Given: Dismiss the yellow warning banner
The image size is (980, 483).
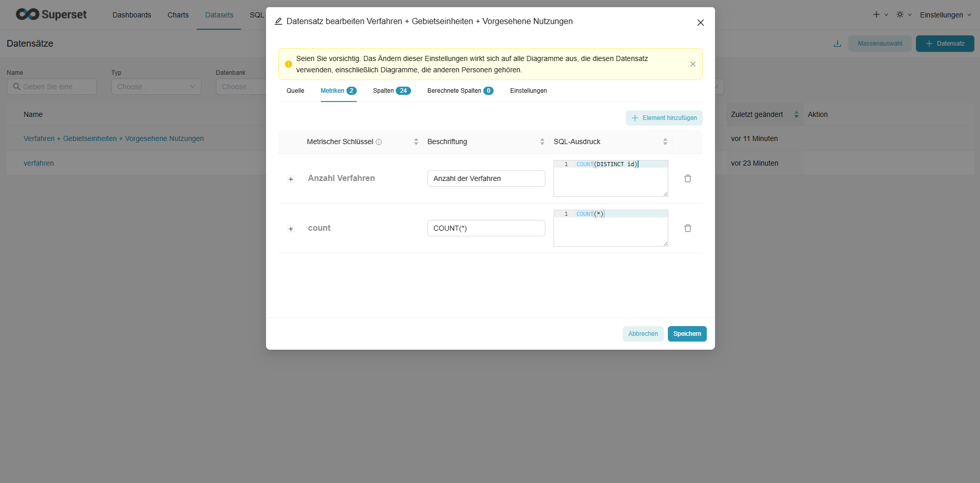Looking at the screenshot, I should coord(692,64).
